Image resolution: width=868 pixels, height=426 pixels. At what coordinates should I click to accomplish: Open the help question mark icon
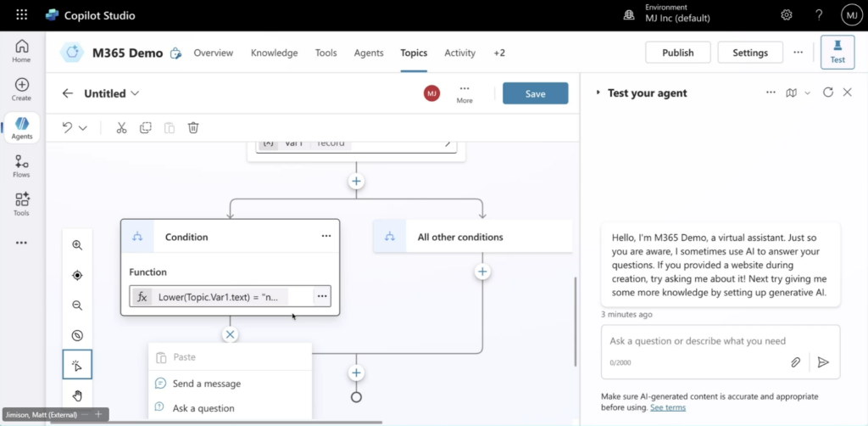pyautogui.click(x=820, y=15)
